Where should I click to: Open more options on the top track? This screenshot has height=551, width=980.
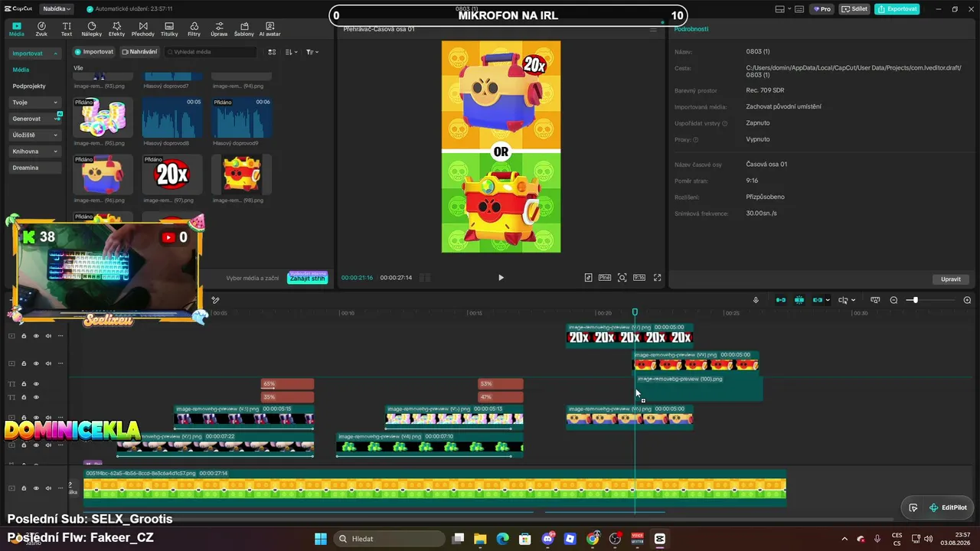pyautogui.click(x=60, y=336)
